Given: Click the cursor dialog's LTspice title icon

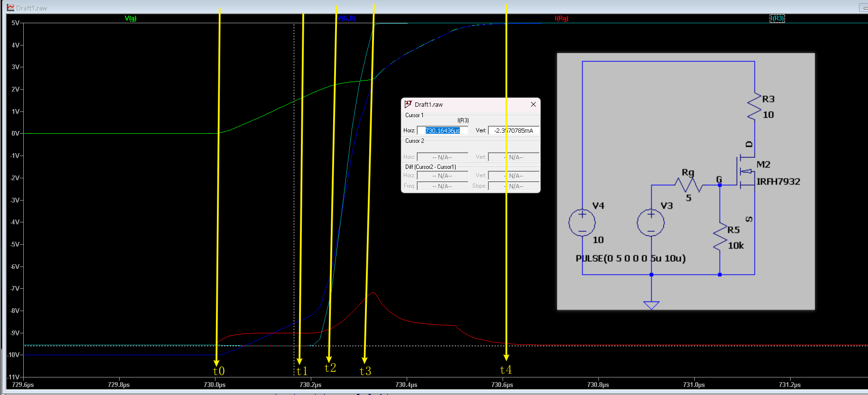Looking at the screenshot, I should click(x=408, y=104).
